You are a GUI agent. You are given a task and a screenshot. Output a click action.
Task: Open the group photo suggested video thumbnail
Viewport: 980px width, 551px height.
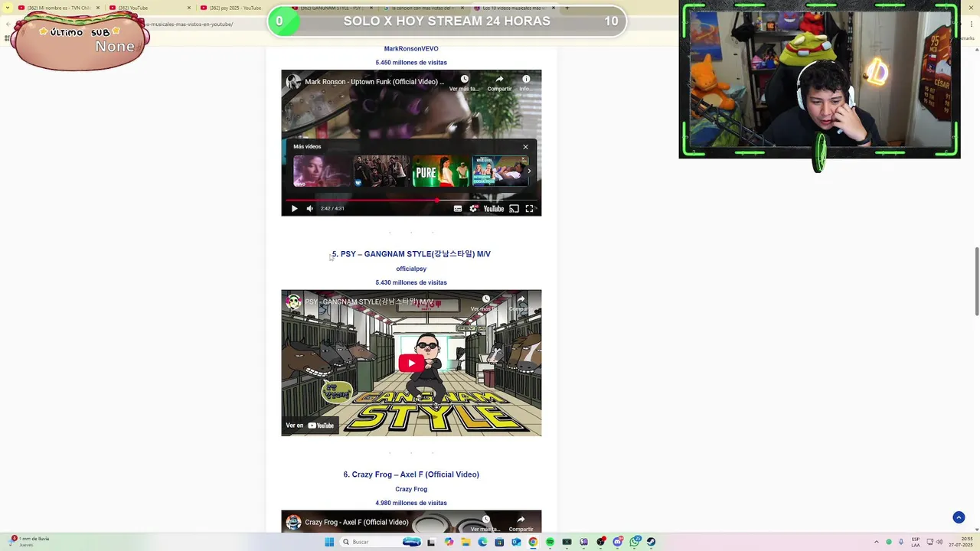[x=381, y=171]
